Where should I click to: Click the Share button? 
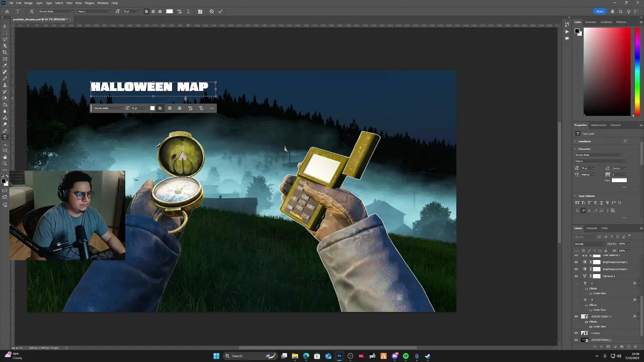point(600,11)
